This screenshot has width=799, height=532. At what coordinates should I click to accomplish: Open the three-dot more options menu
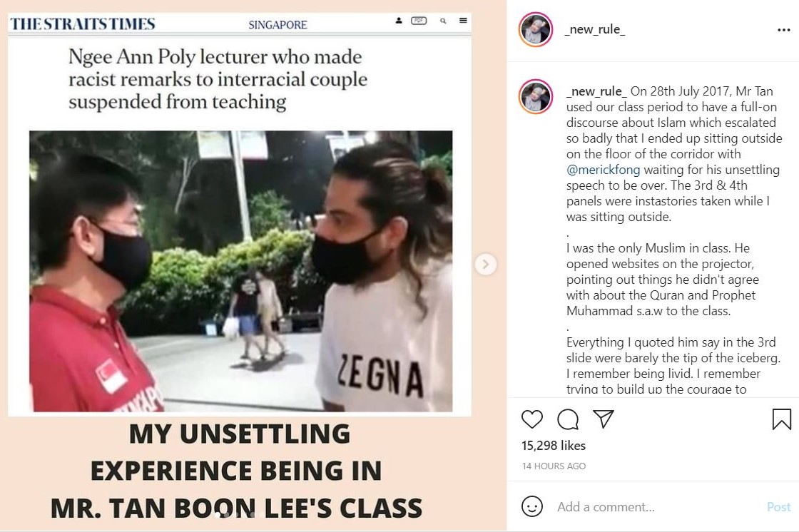[784, 30]
